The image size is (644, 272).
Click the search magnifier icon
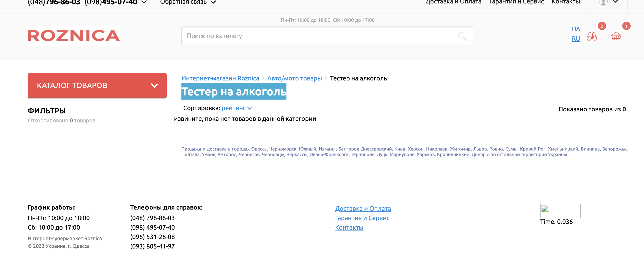coord(462,36)
